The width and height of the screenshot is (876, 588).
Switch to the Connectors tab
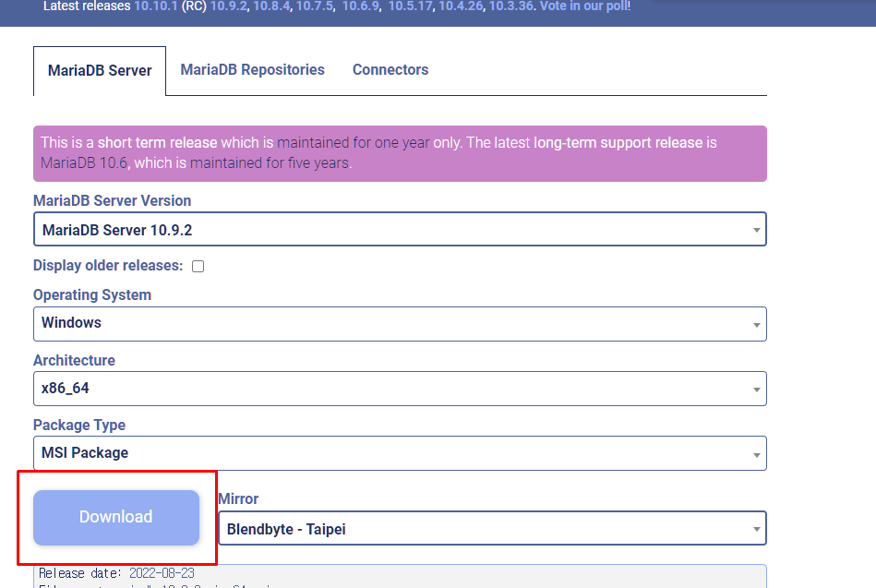(390, 70)
